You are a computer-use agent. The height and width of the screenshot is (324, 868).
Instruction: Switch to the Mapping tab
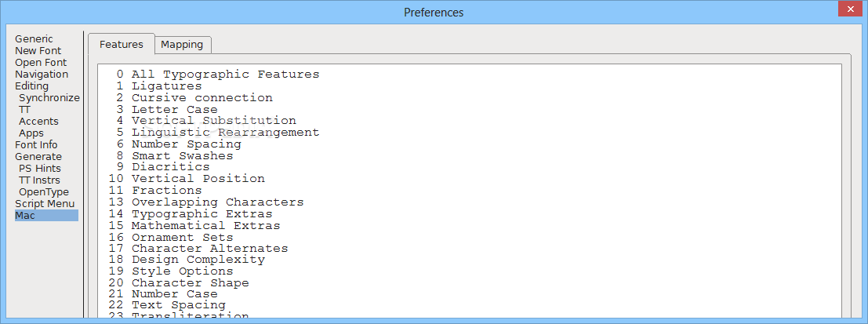click(x=183, y=45)
